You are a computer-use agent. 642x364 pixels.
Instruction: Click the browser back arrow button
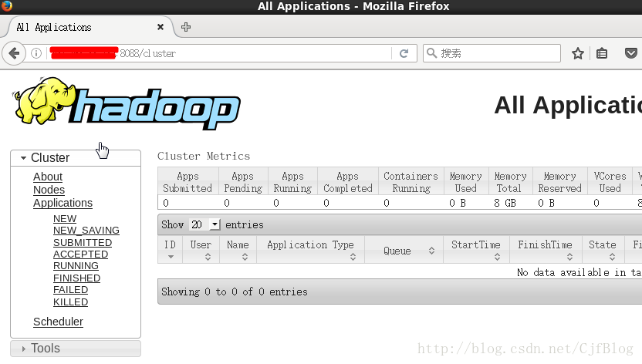tap(14, 53)
